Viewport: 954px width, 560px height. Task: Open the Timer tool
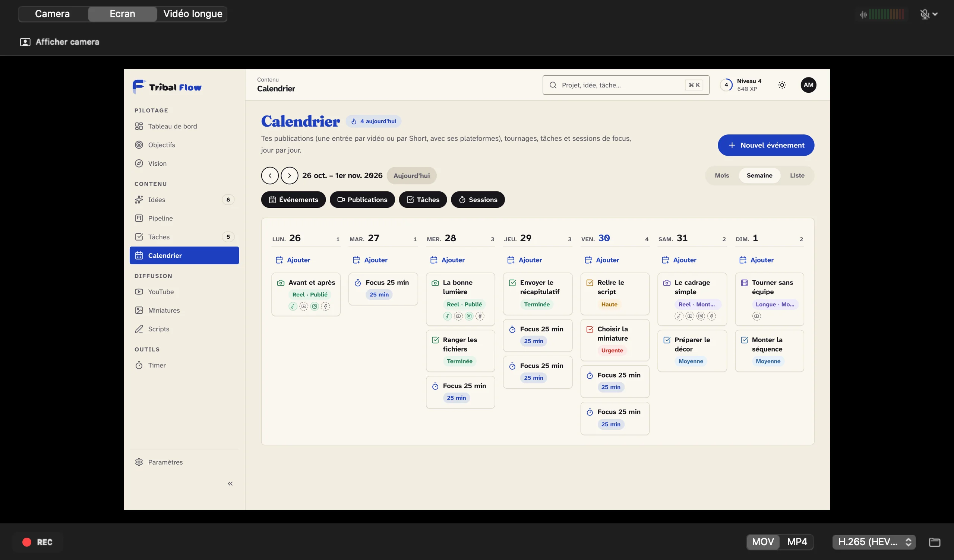184,365
